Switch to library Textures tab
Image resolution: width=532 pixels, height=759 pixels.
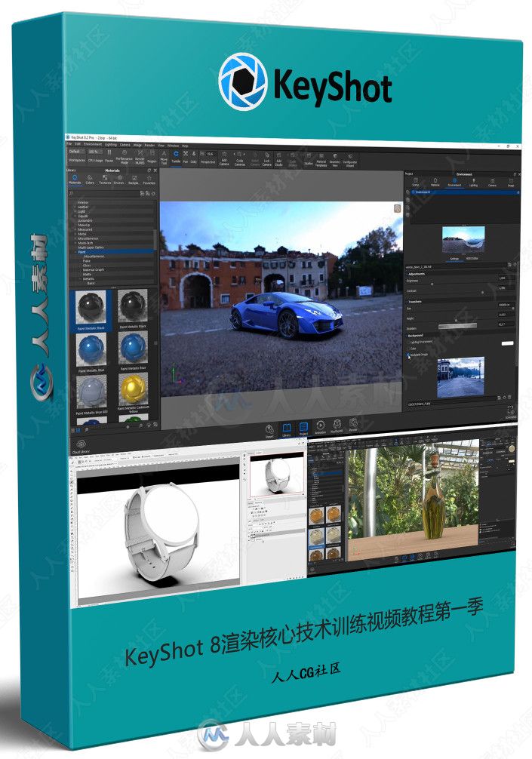click(x=105, y=179)
